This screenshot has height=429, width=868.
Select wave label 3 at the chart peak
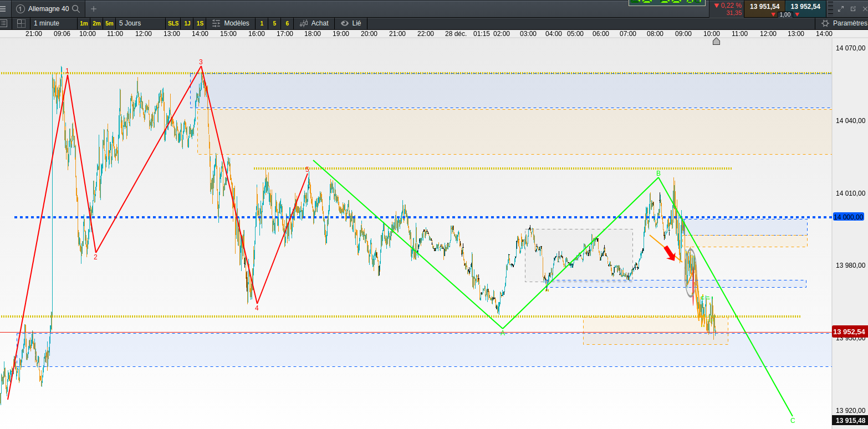coord(201,62)
